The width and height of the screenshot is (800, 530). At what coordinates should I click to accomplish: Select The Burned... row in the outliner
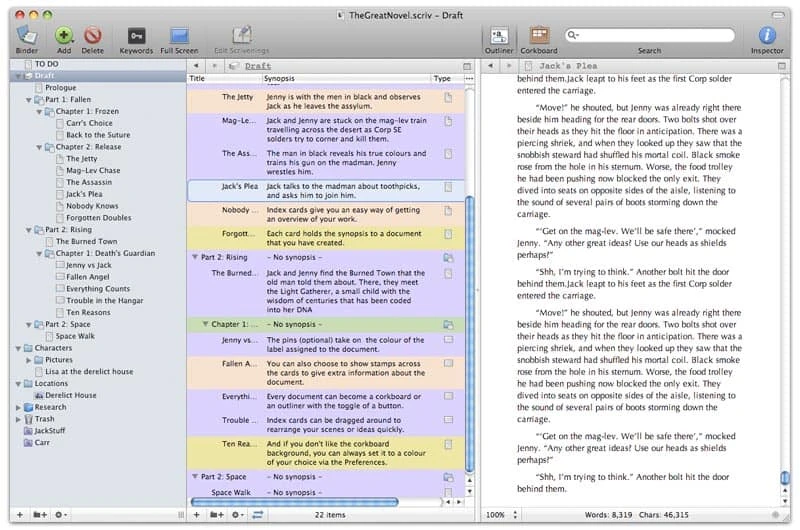coord(326,291)
